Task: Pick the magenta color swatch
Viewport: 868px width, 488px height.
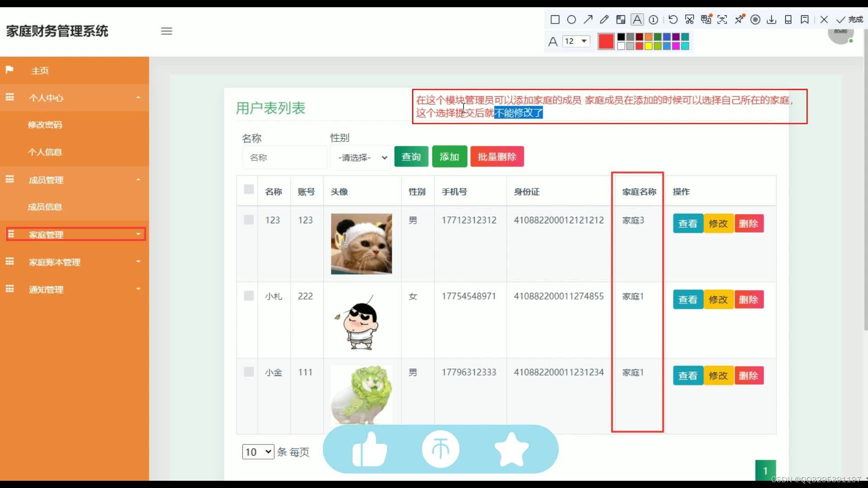Action: coord(676,46)
